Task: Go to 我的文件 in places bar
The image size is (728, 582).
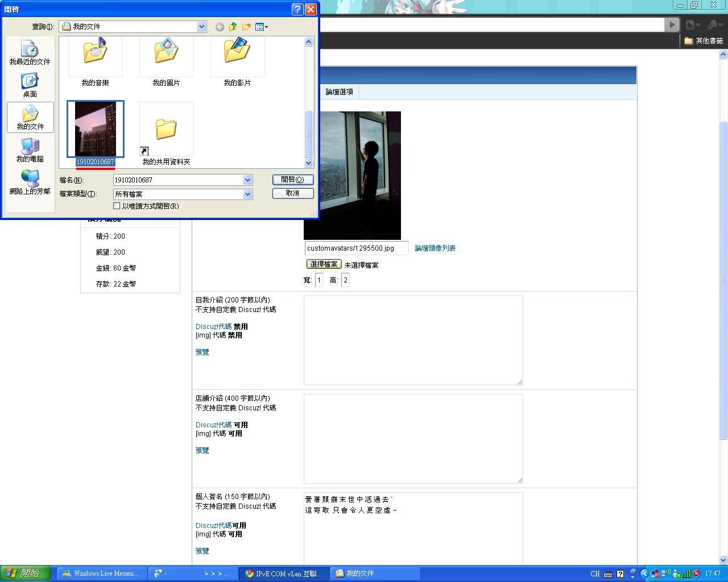Action: tap(30, 118)
